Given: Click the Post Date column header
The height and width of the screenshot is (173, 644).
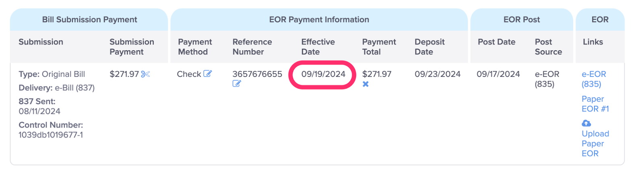Looking at the screenshot, I should point(496,42).
